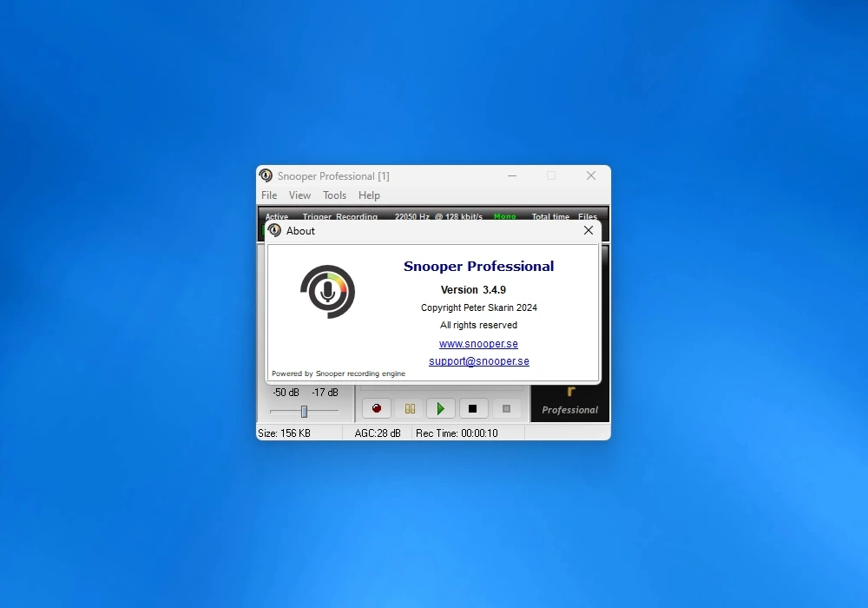This screenshot has height=608, width=868.
Task: Close the About dialog
Action: (x=589, y=230)
